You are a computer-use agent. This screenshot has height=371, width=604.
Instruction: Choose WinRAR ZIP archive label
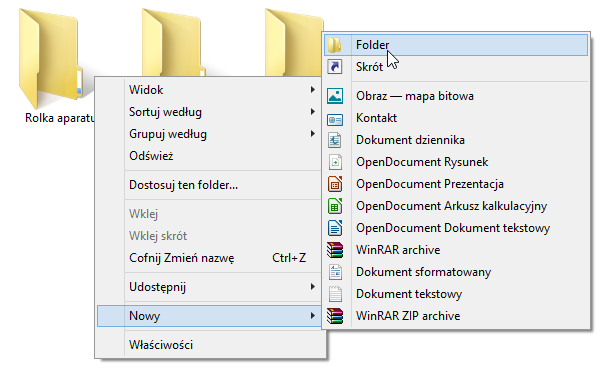click(x=408, y=316)
